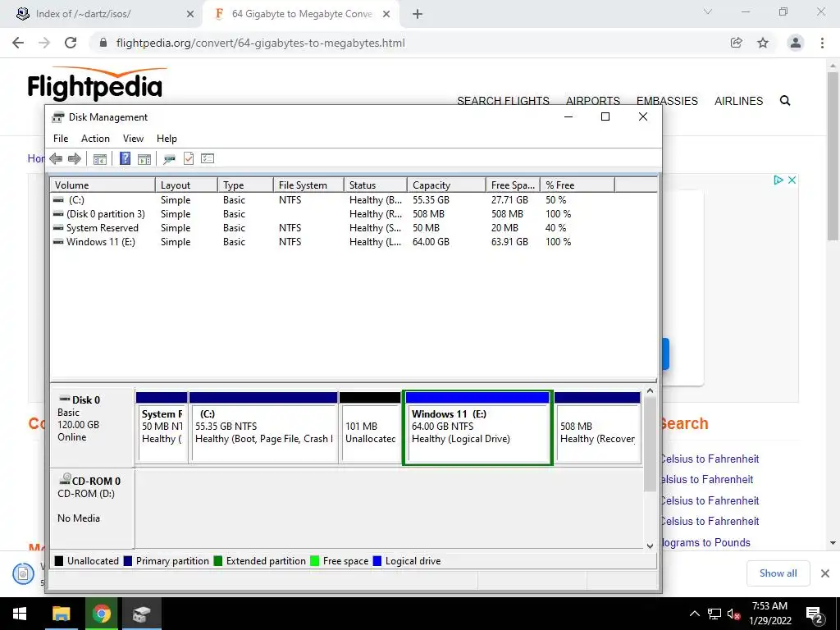Select the Windows 11 (E:) partition block
The width and height of the screenshot is (840, 630).
pos(477,427)
